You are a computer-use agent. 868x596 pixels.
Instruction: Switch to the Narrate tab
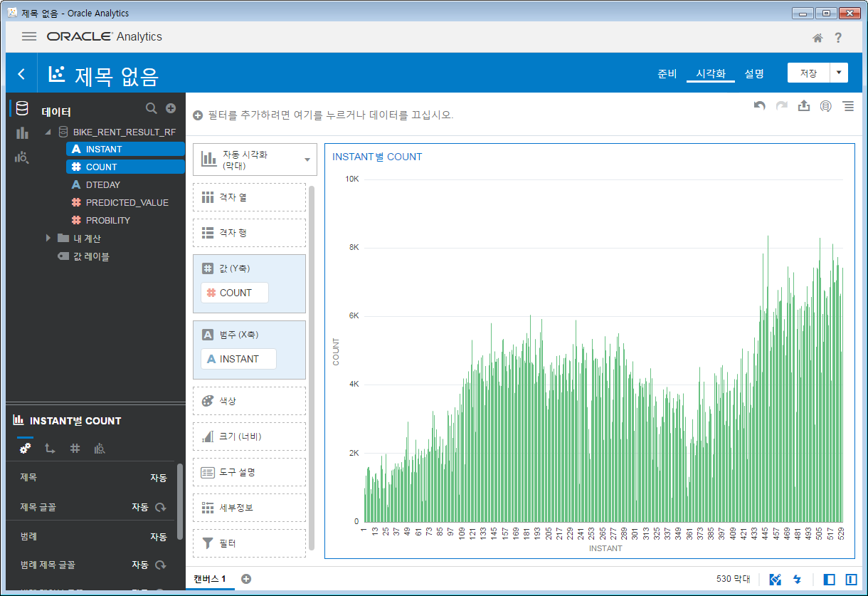pos(754,73)
